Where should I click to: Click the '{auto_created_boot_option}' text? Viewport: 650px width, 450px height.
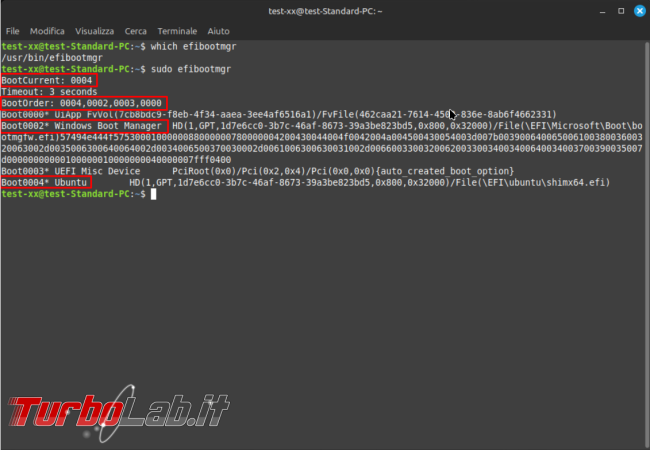[x=445, y=171]
